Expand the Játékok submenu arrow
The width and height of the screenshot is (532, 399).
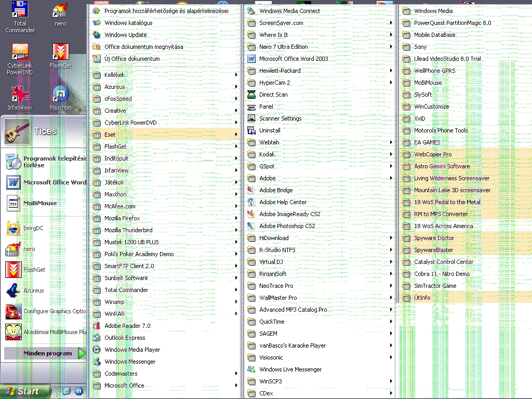[236, 182]
